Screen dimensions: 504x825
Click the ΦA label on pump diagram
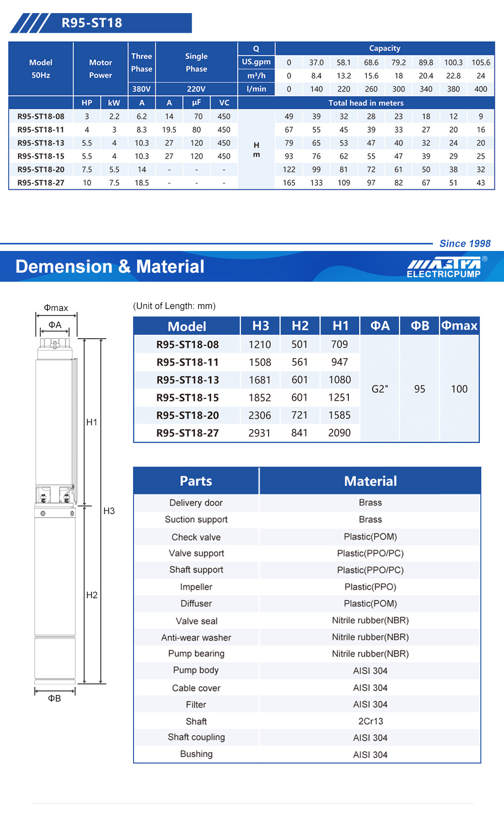tap(55, 325)
